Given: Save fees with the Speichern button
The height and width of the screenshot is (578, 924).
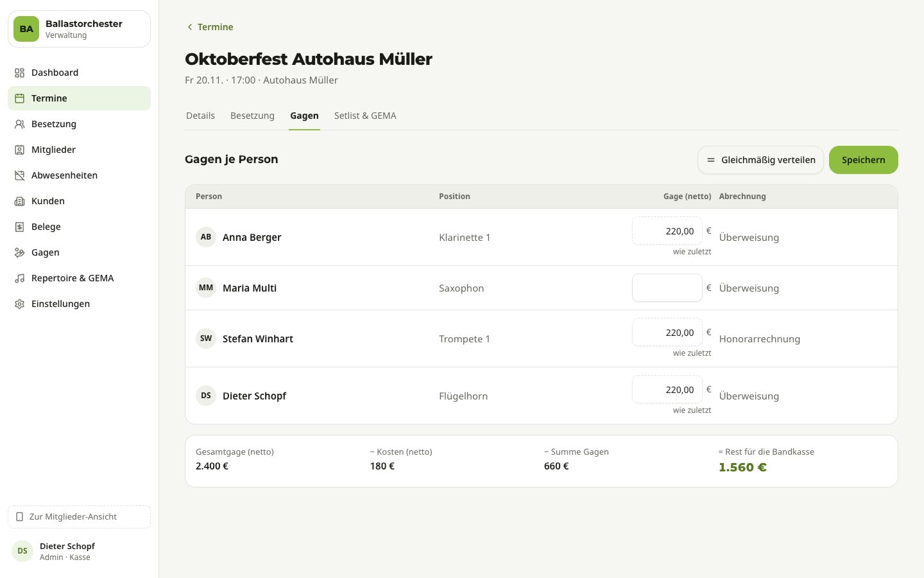Looking at the screenshot, I should click(x=863, y=160).
